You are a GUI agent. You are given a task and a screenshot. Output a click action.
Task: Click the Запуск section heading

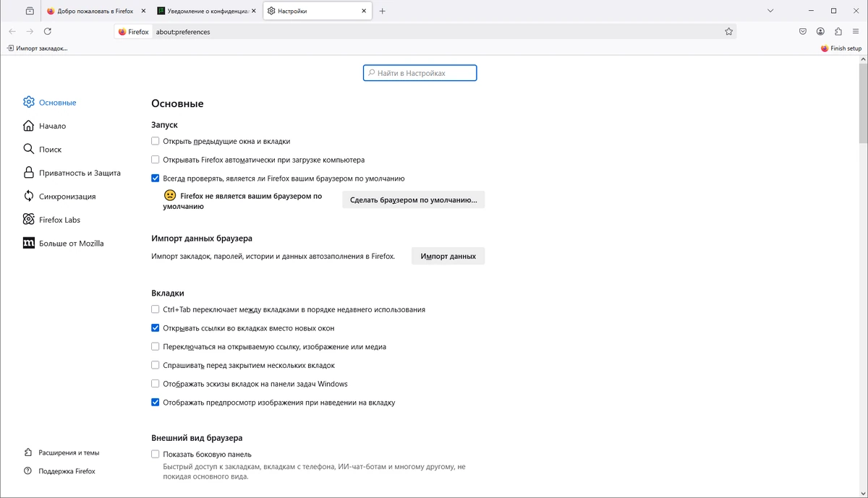click(x=164, y=125)
